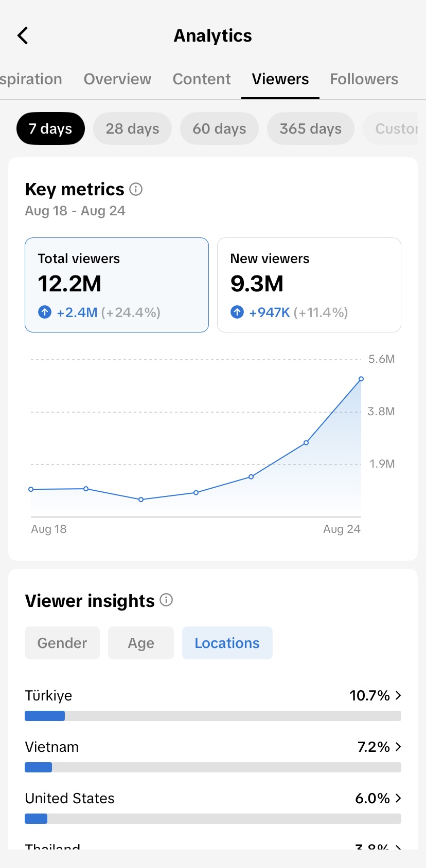Select the 60 days range
The width and height of the screenshot is (426, 868).
pos(219,128)
